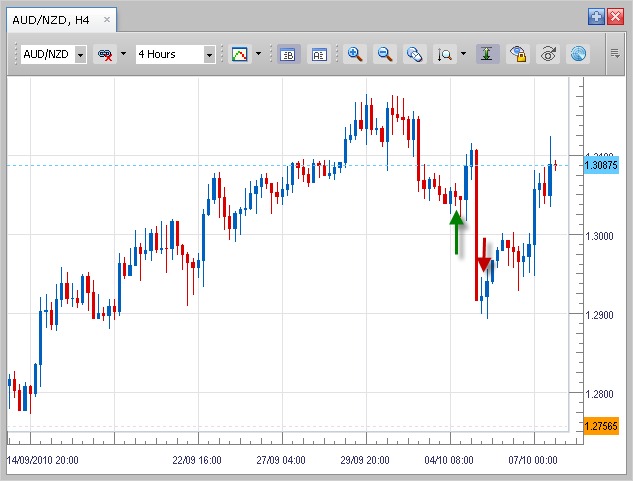Zoom out of the chart

tap(385, 54)
